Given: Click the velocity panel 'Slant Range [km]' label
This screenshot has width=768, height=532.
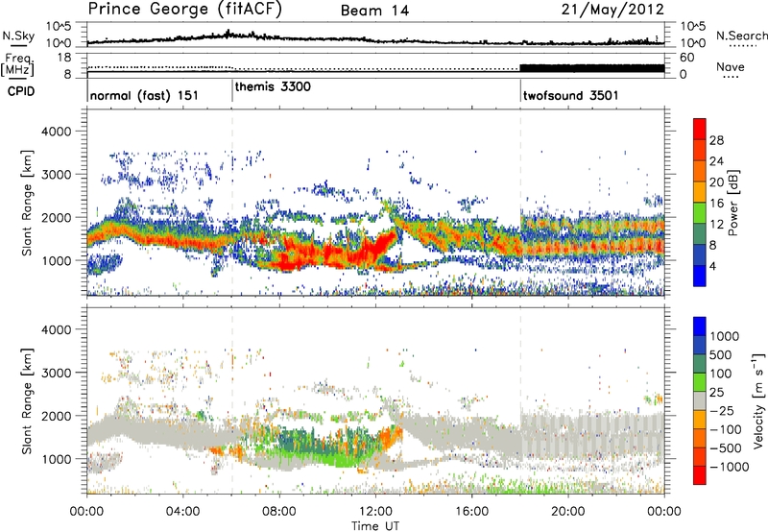Looking at the screenshot, I should [27, 400].
